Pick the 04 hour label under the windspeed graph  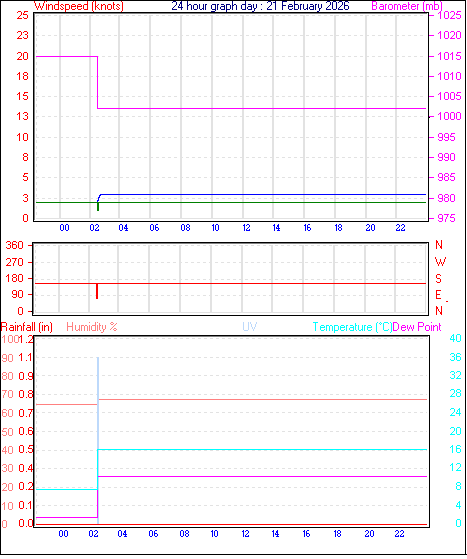point(123,228)
